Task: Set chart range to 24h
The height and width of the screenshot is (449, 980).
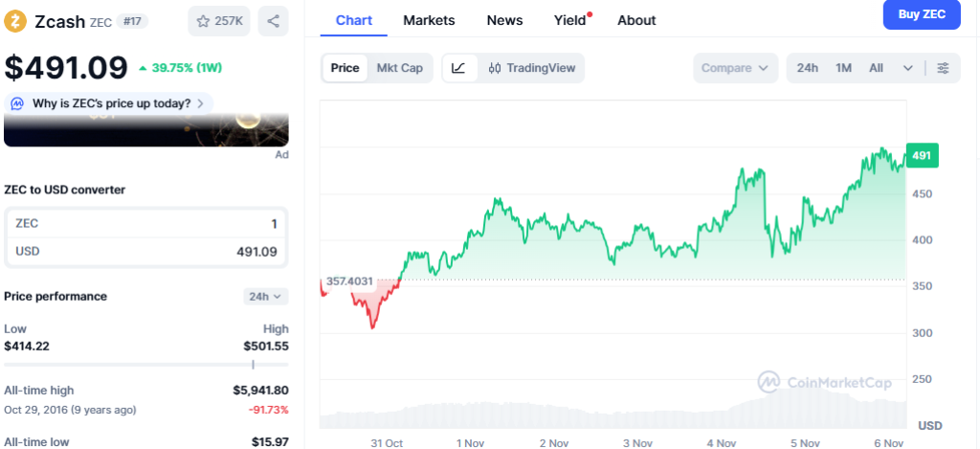Action: 808,68
